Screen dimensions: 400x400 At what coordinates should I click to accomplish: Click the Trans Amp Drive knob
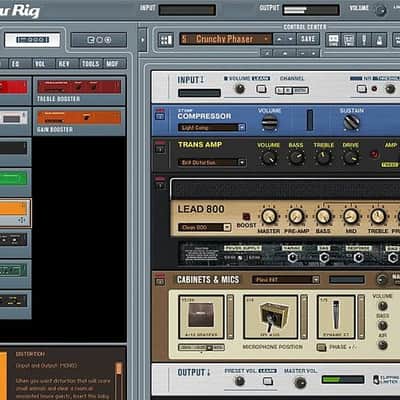351,157
